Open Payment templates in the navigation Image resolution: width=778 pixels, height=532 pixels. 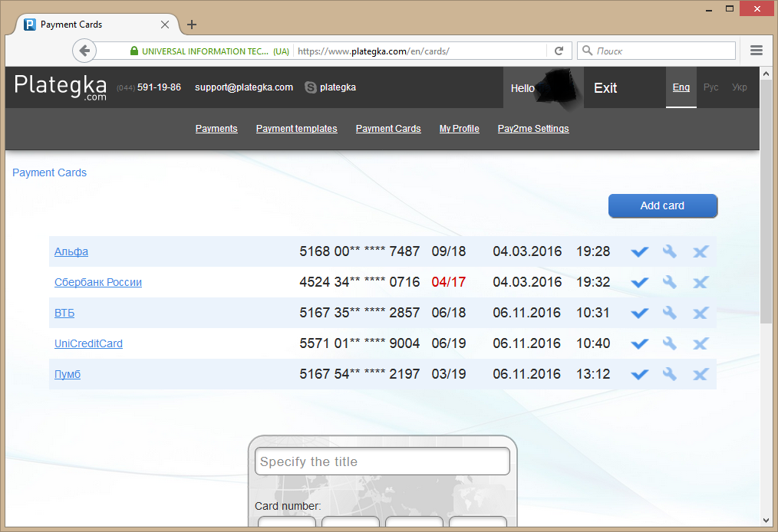click(297, 129)
